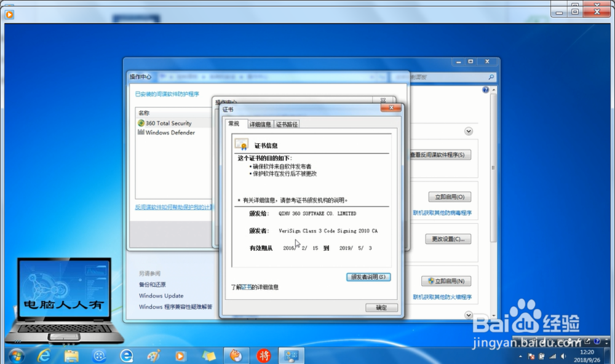
Task: Open 备份和还原 link
Action: coord(152,284)
